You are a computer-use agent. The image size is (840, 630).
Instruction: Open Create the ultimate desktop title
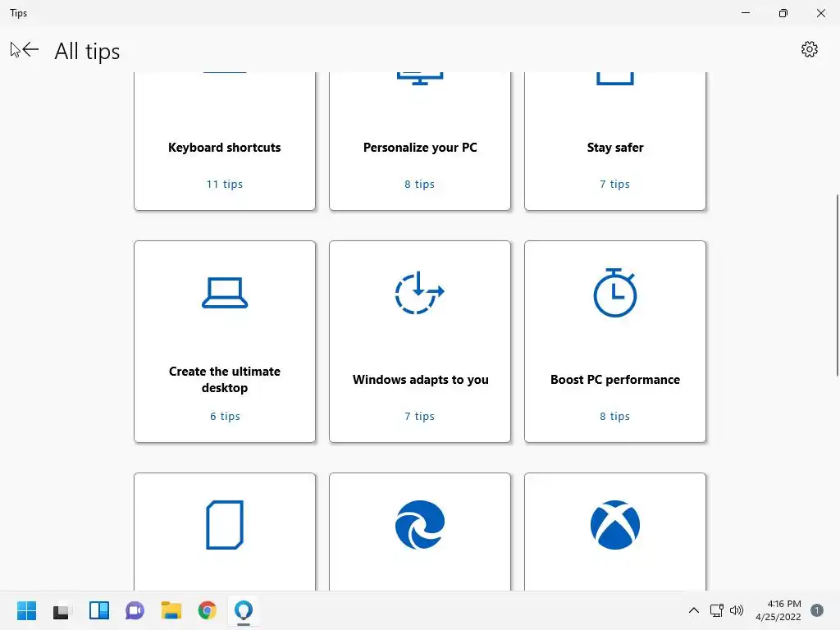pyautogui.click(x=225, y=379)
